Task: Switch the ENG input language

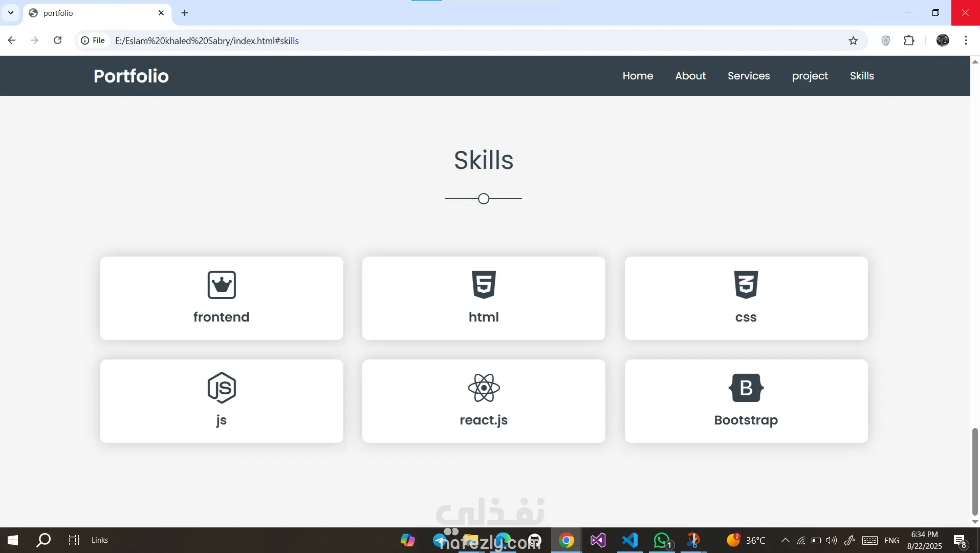Action: click(891, 540)
